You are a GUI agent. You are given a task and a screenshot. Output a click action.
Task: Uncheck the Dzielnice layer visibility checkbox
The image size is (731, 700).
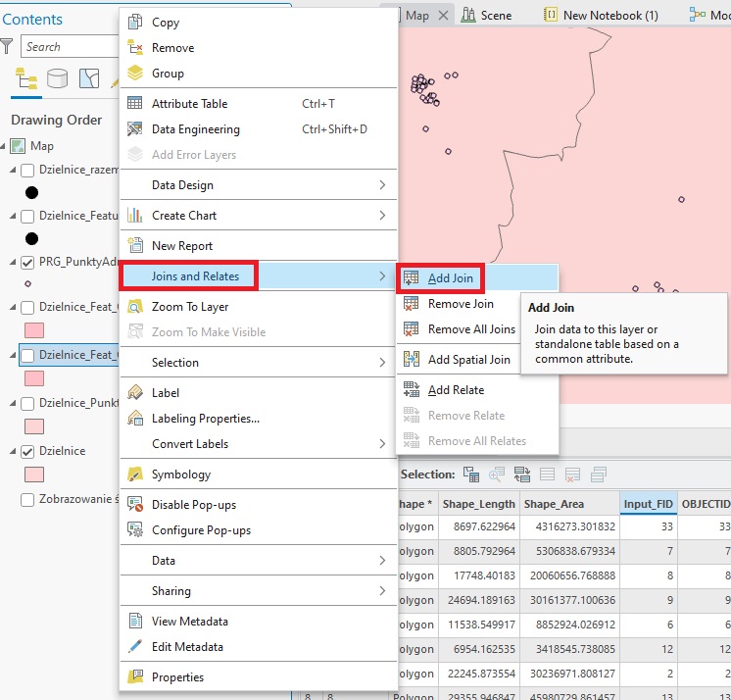click(27, 451)
